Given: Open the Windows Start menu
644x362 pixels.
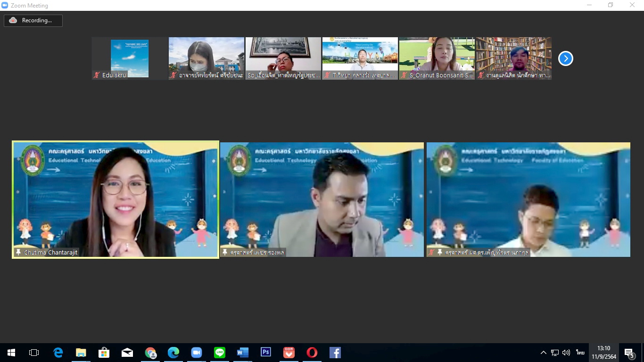Looking at the screenshot, I should coord(11,353).
